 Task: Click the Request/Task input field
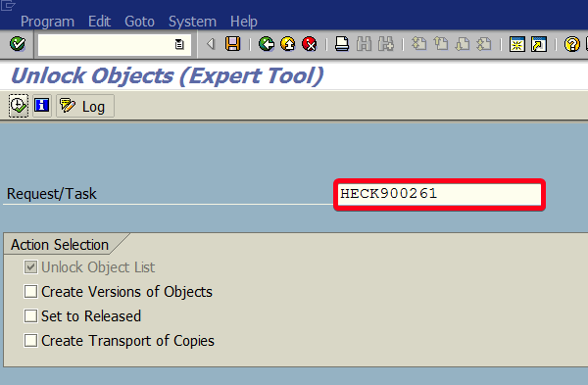tap(439, 195)
